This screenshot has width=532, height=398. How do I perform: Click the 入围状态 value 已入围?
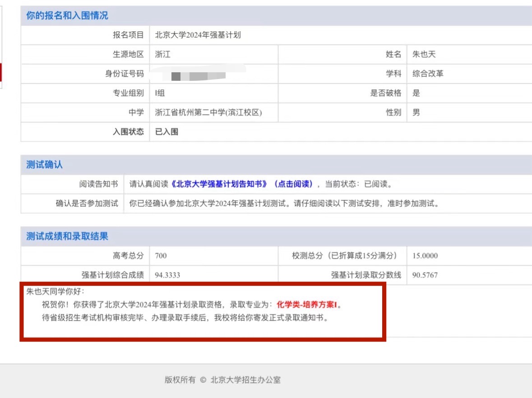[x=167, y=132]
